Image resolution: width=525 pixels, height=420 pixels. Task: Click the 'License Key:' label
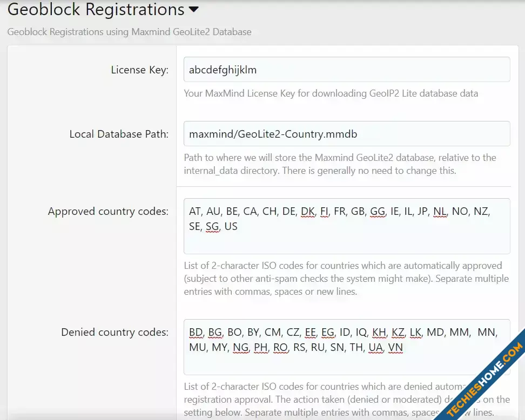pyautogui.click(x=139, y=70)
